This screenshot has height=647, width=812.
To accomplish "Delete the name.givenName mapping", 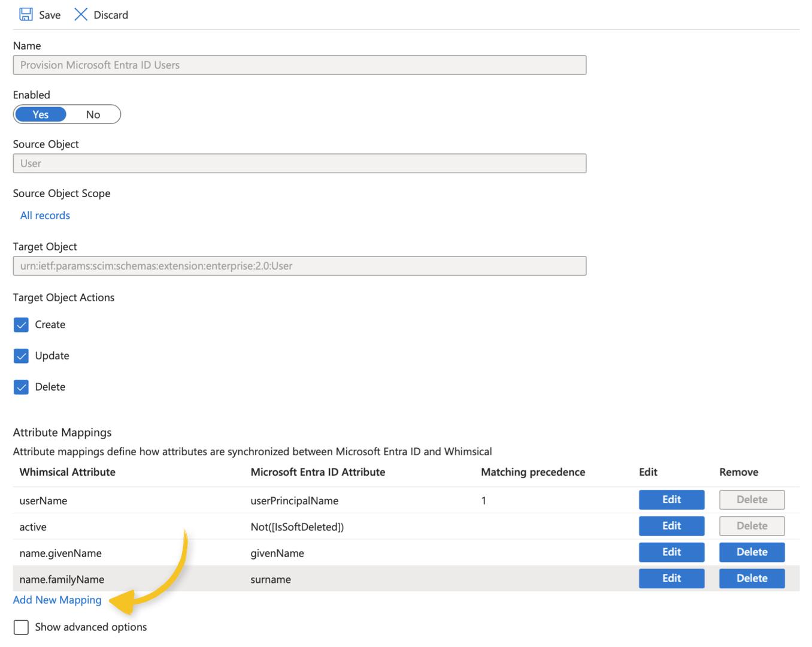I will coord(752,552).
